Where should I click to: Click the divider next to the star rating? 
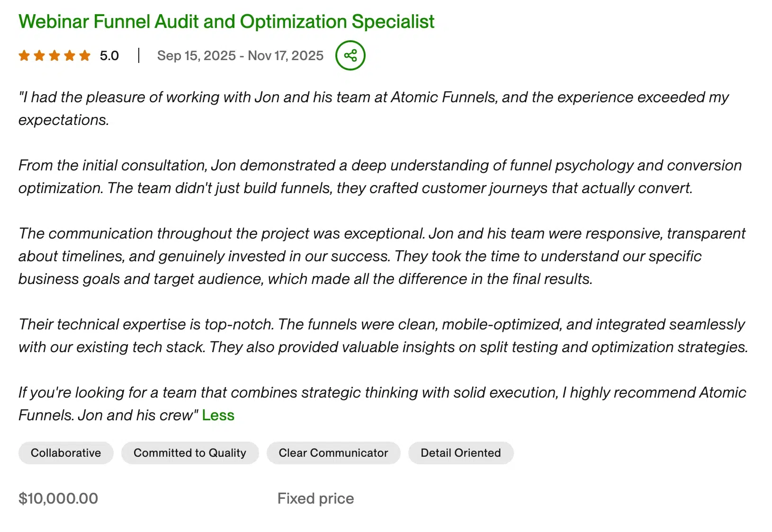[x=138, y=55]
